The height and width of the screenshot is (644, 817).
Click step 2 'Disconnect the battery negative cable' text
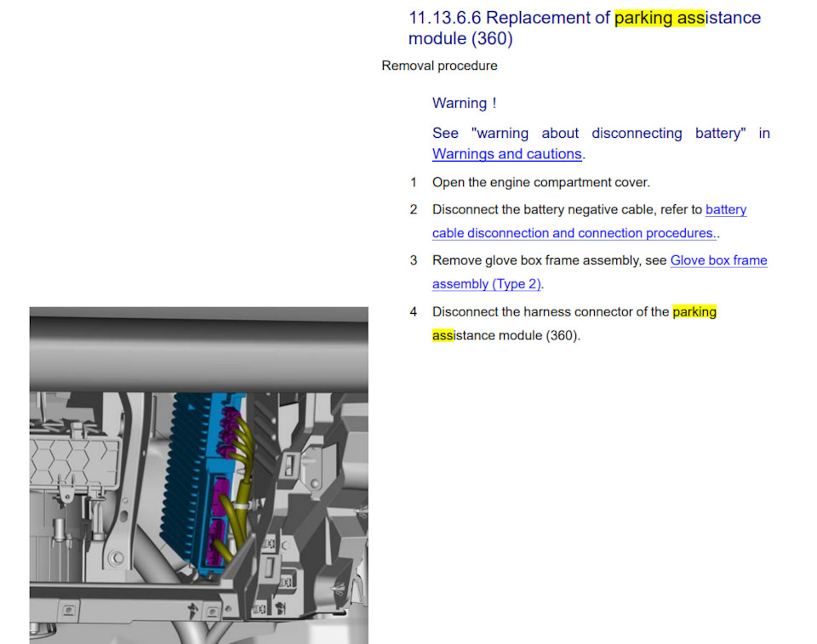545,209
